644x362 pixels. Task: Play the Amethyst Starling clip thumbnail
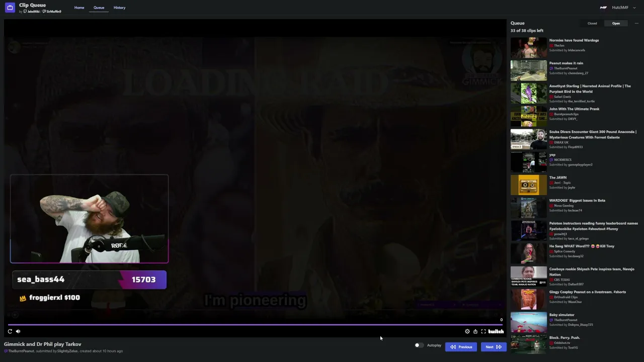[x=528, y=94]
